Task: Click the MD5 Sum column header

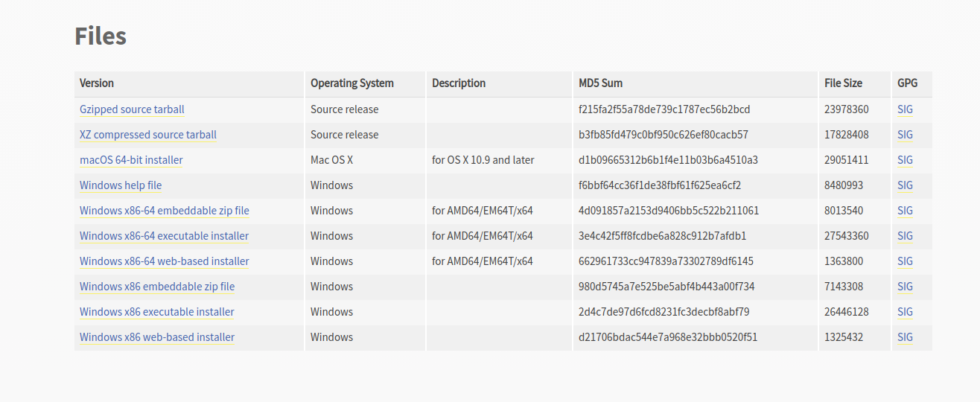Action: (600, 83)
